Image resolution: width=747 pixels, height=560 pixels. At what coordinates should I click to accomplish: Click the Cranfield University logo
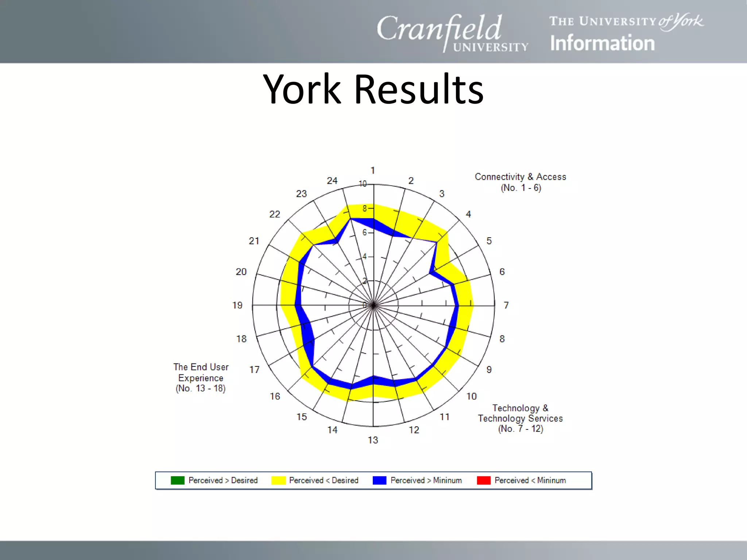452,33
